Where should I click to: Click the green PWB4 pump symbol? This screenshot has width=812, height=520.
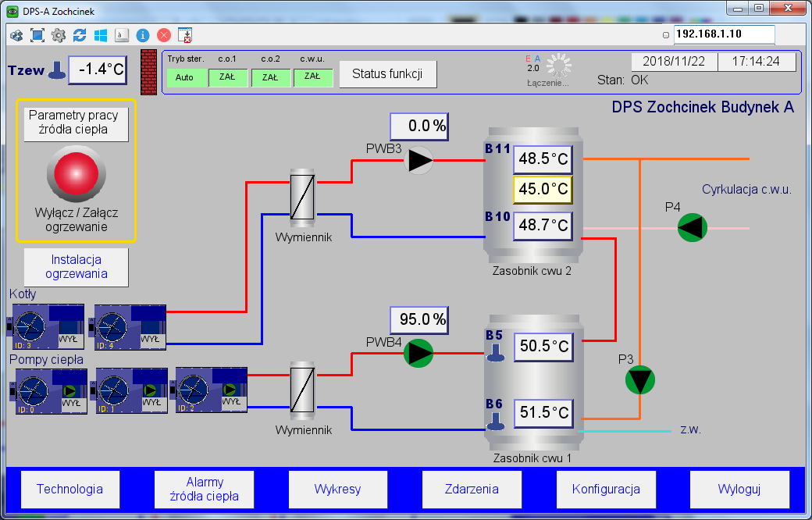point(418,353)
